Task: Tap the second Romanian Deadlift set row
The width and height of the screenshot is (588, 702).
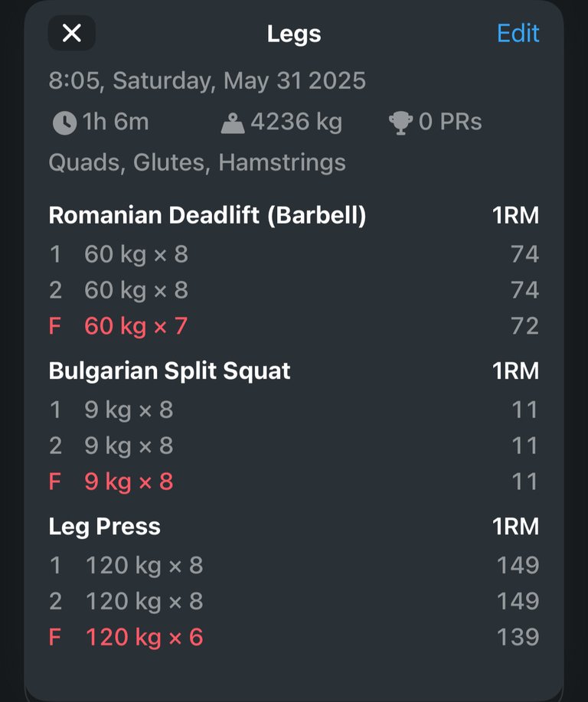Action: click(294, 289)
